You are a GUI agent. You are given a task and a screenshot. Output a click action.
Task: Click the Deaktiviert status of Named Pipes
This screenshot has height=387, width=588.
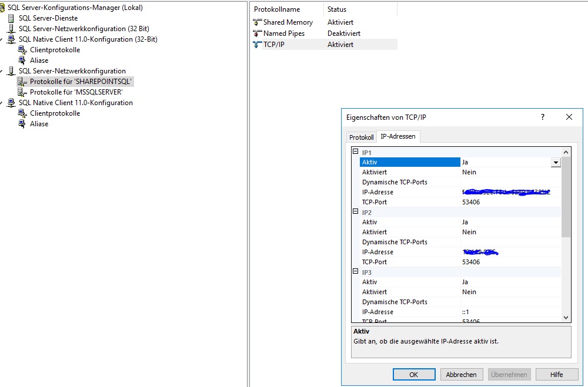pos(344,33)
